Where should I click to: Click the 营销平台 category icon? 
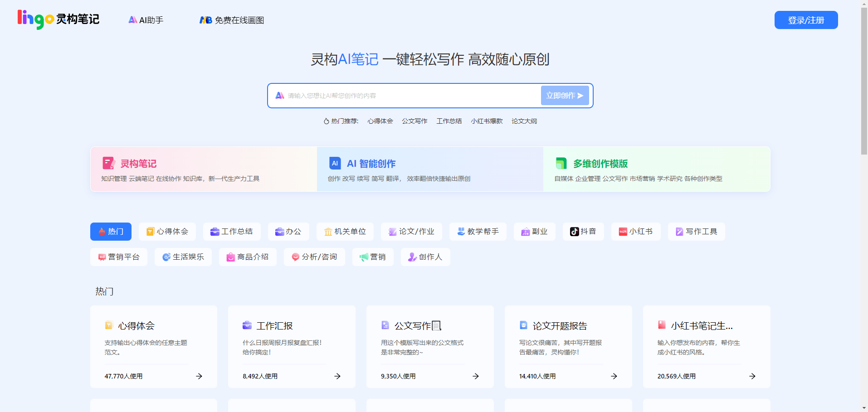pos(102,257)
